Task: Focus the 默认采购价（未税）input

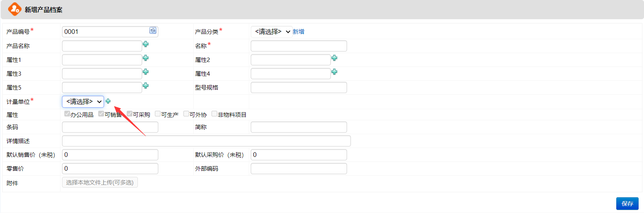Action: pos(299,155)
